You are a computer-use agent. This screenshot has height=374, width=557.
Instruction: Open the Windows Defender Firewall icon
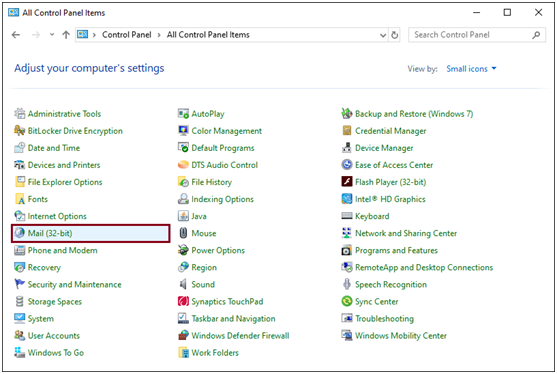(x=183, y=336)
